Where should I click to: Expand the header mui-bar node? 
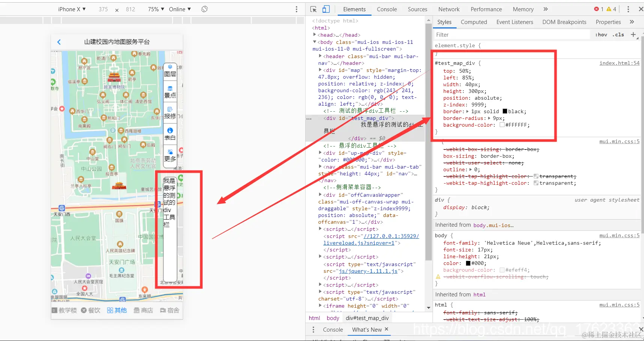point(320,56)
